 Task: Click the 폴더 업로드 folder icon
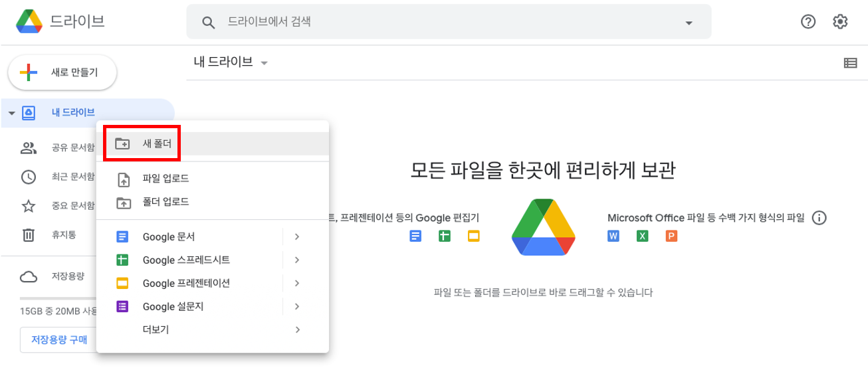point(122,202)
